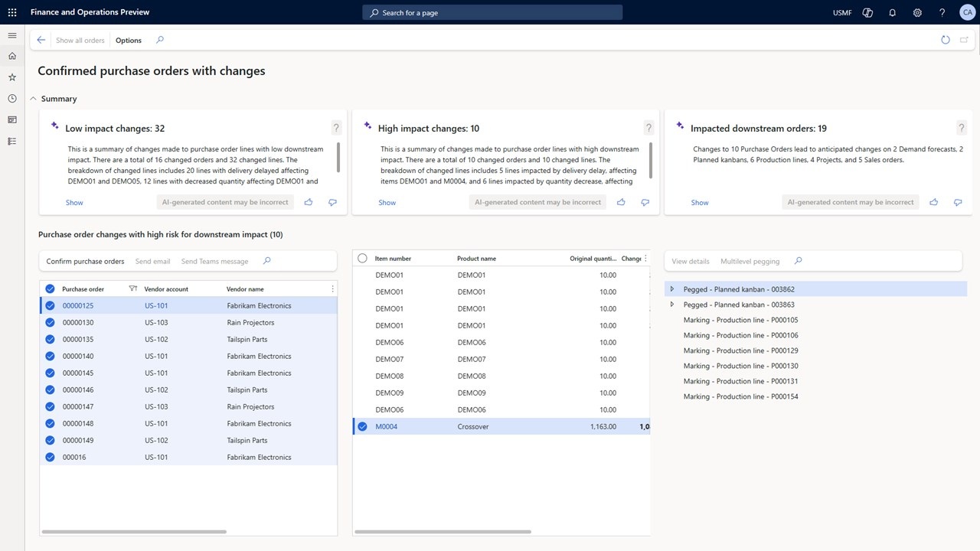Click Search for a page box
The image size is (980, 551).
point(492,13)
